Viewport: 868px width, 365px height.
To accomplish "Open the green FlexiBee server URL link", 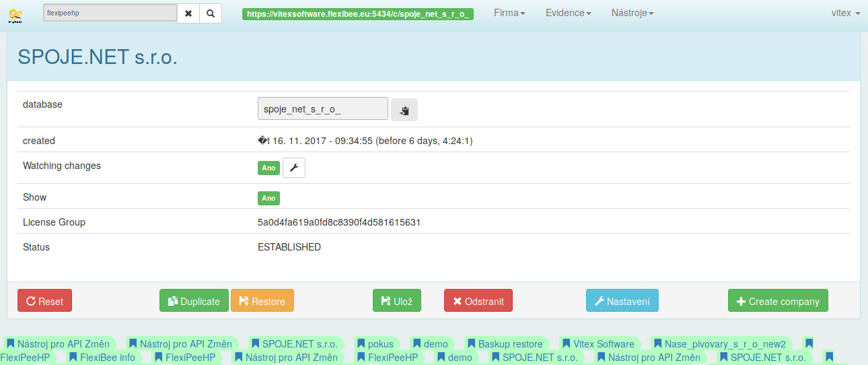I will [358, 13].
